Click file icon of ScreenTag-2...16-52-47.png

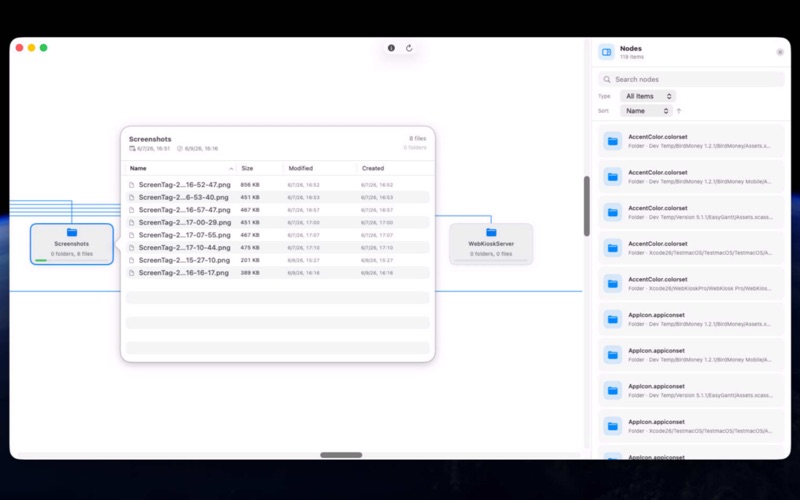pos(132,185)
